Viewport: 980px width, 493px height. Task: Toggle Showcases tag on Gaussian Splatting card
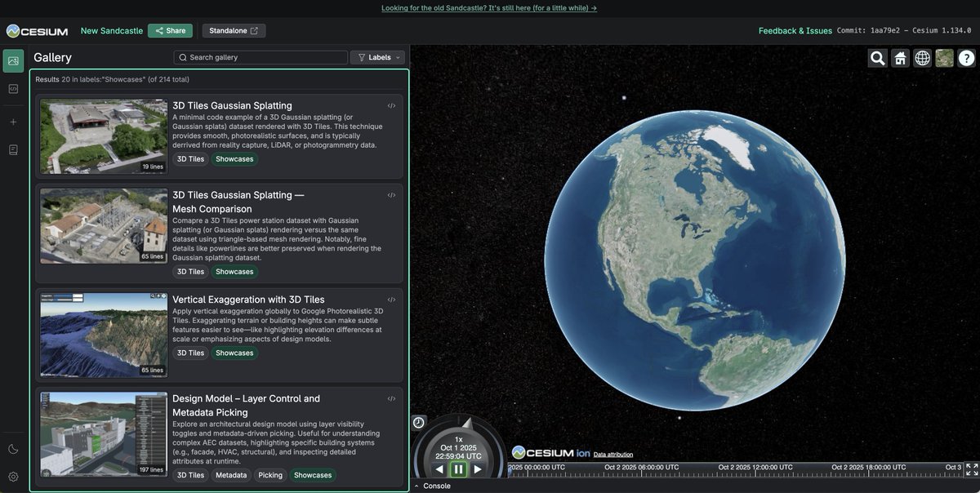(x=234, y=159)
